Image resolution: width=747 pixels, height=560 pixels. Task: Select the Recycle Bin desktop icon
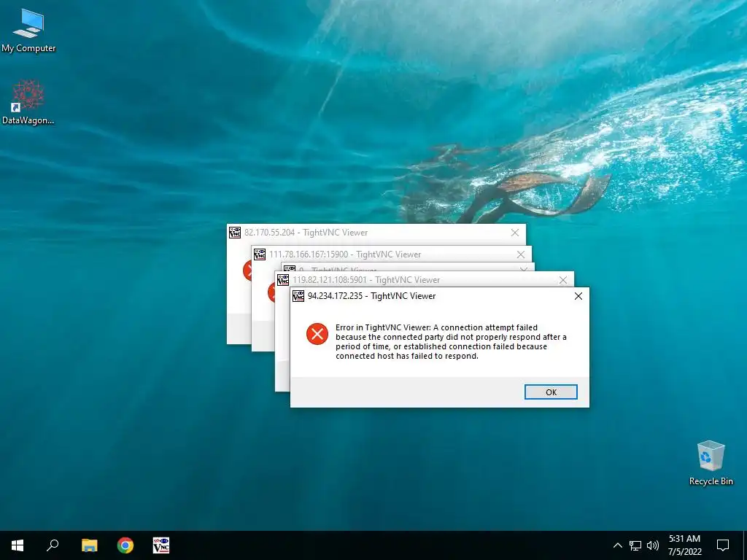pos(711,463)
